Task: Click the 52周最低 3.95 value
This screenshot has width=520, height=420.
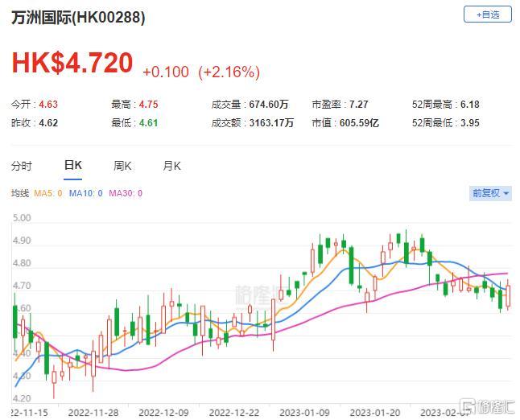Action: pyautogui.click(x=469, y=123)
